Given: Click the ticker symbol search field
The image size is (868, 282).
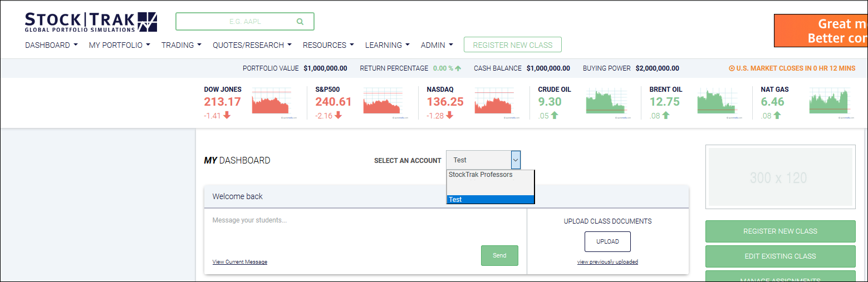Looking at the screenshot, I should point(245,22).
